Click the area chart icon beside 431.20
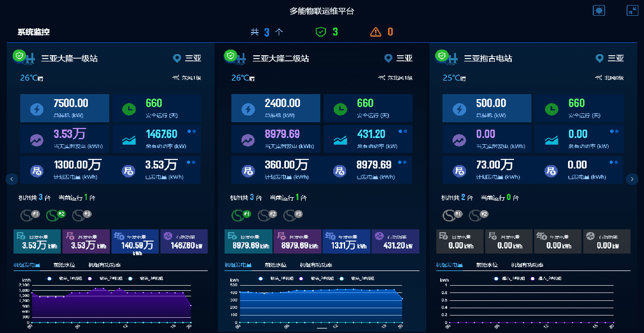644x333 pixels. [340, 140]
